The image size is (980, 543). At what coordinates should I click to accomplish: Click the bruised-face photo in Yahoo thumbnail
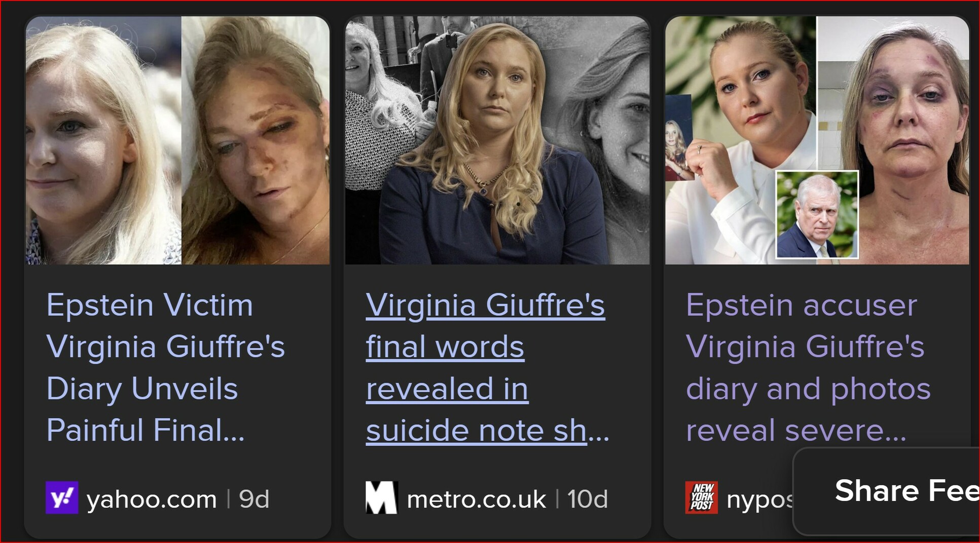coord(256,140)
